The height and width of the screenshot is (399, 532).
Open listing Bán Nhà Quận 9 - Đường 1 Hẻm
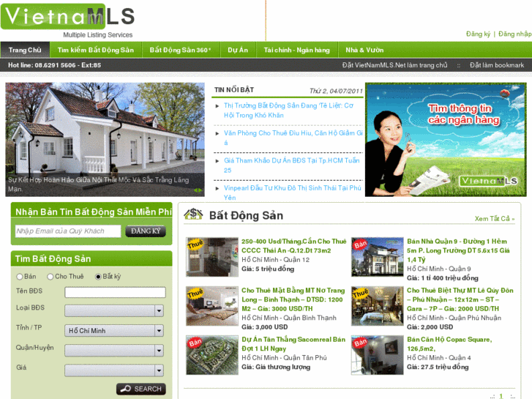(458, 250)
